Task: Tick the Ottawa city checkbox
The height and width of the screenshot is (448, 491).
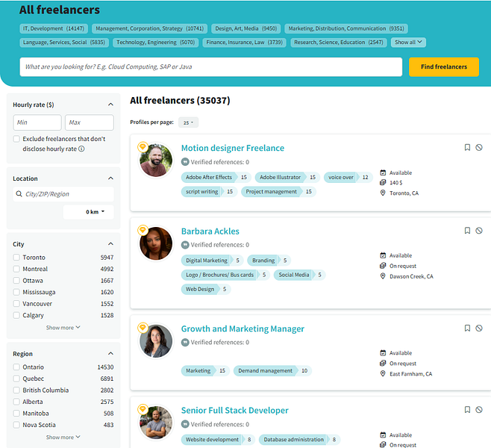Action: pos(16,281)
